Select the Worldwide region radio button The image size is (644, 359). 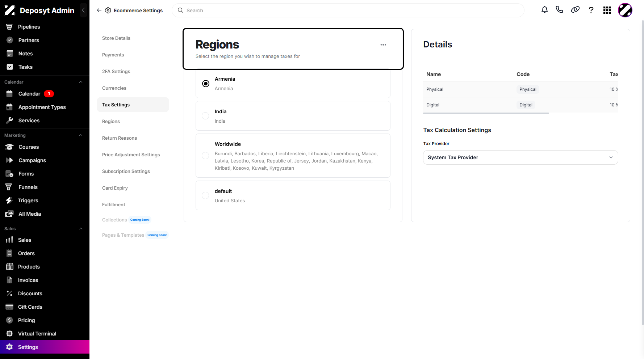tap(205, 156)
